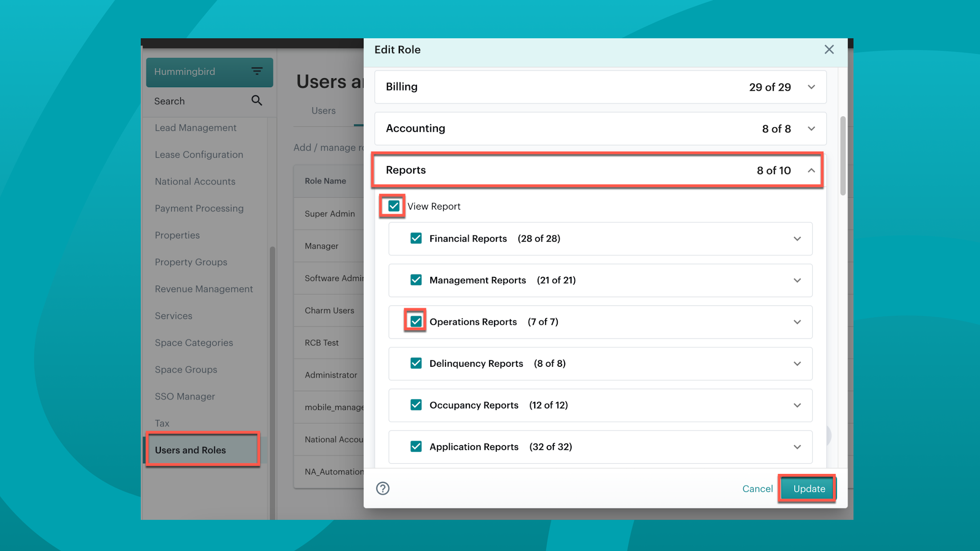The image size is (980, 551).
Task: Expand the Accounting section
Action: pos(812,129)
